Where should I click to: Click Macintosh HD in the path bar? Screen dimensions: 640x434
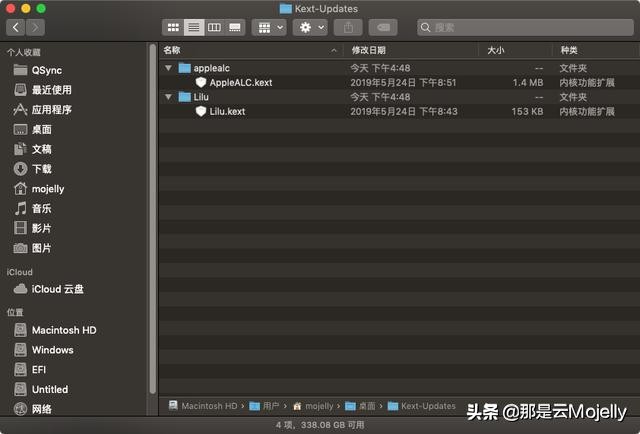tap(203, 406)
